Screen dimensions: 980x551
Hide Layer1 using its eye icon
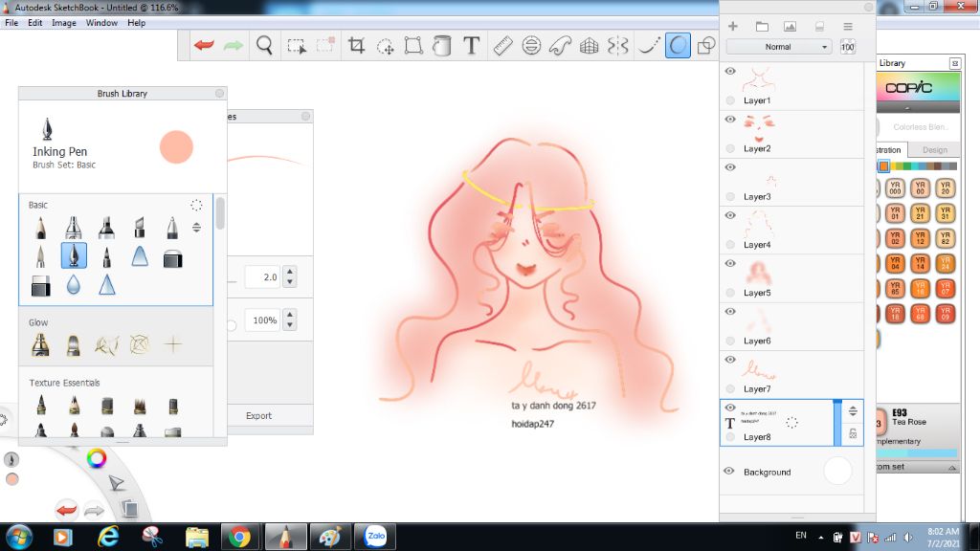click(730, 71)
